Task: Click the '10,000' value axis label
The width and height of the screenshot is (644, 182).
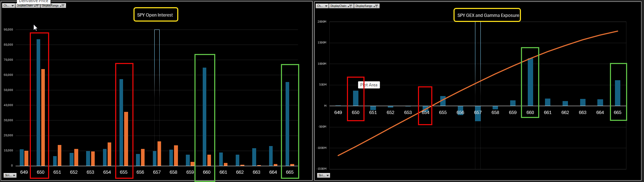Action: (8, 150)
